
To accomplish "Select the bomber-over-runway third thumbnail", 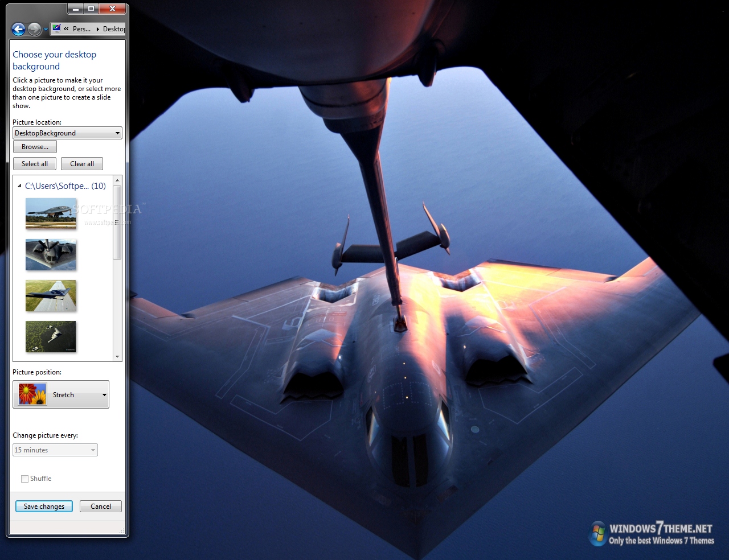I will (51, 295).
